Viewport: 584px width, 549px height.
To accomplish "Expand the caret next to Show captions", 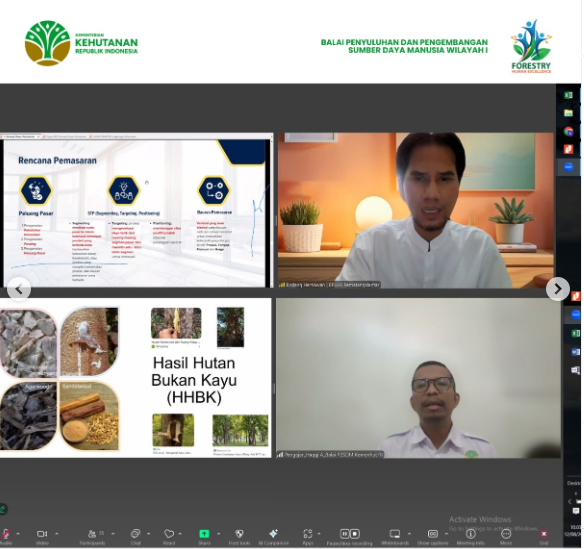I will pyautogui.click(x=446, y=534).
